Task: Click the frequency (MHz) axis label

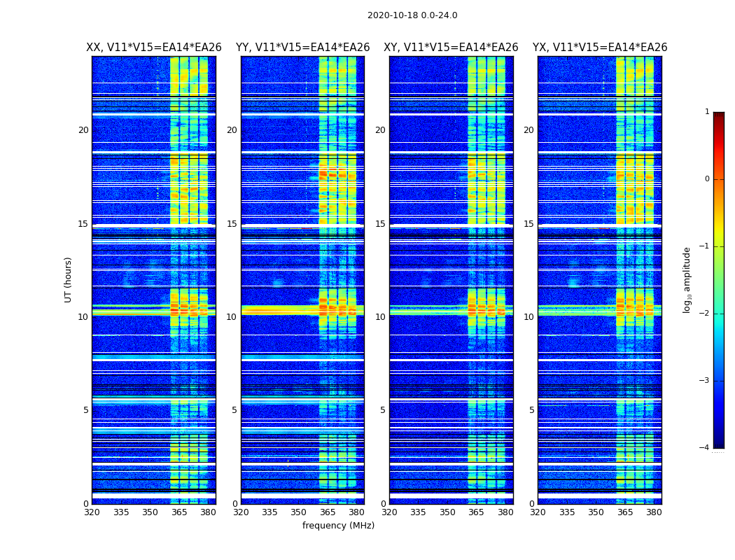Action: coord(338,525)
